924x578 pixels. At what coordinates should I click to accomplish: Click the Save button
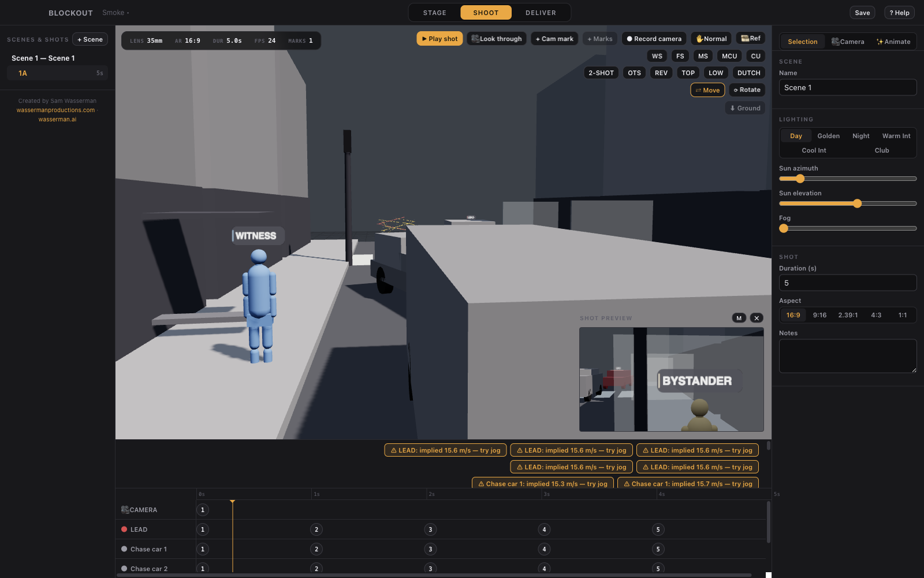(862, 13)
